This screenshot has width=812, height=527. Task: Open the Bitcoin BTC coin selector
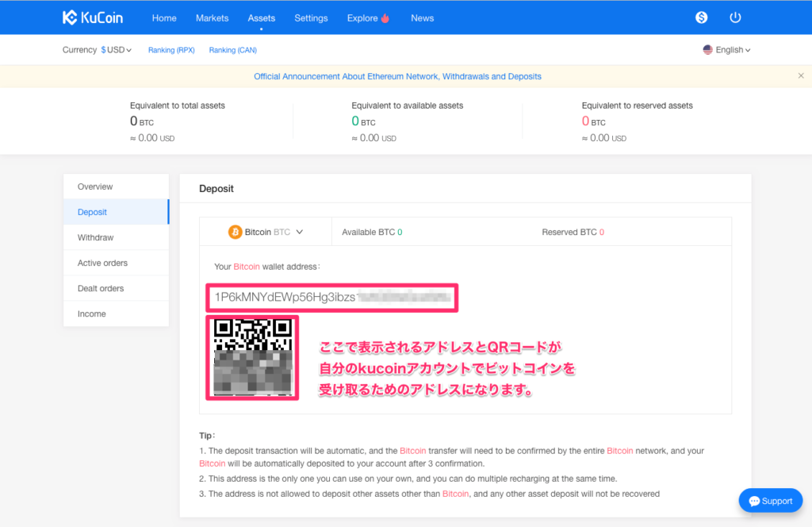click(266, 232)
